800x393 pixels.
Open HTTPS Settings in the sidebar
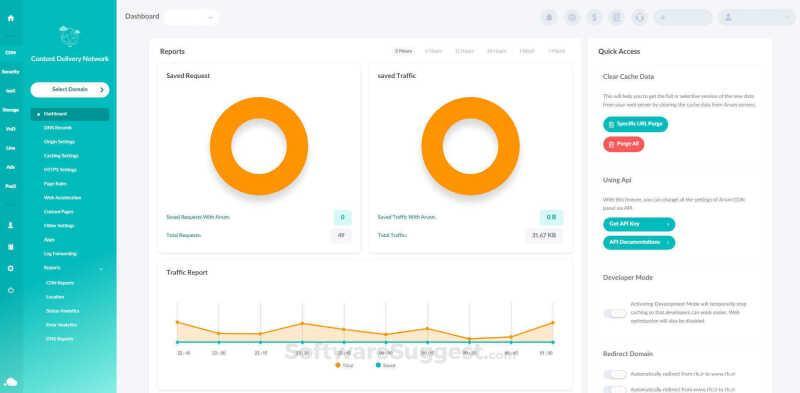pos(60,170)
